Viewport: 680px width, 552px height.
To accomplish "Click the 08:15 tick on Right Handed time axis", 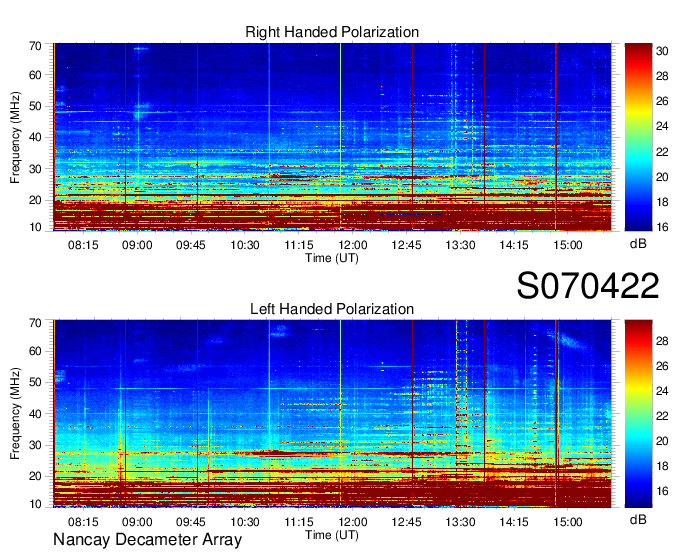I will (x=83, y=245).
